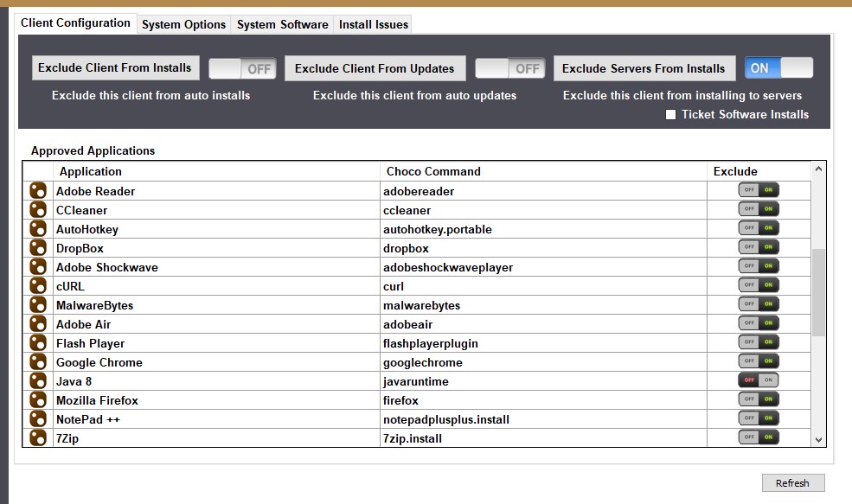The height and width of the screenshot is (504, 852).
Task: Switch to the Client Configuration tab
Action: tap(75, 23)
